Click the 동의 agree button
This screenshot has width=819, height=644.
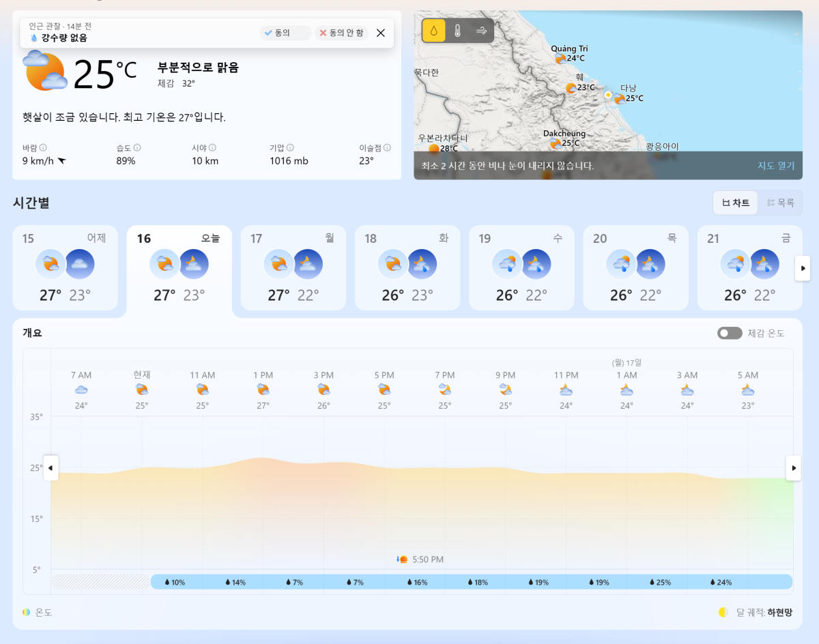tap(285, 33)
